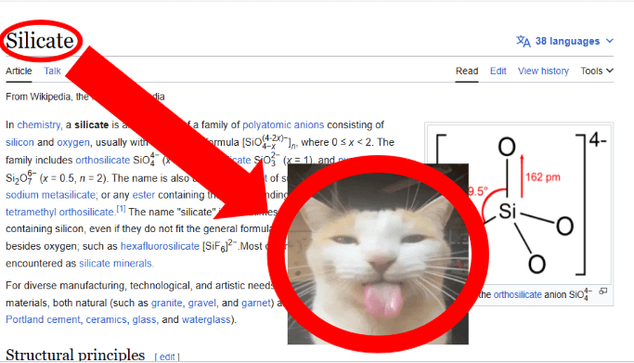634x363 pixels.
Task: Open View history tab
Action: point(543,71)
